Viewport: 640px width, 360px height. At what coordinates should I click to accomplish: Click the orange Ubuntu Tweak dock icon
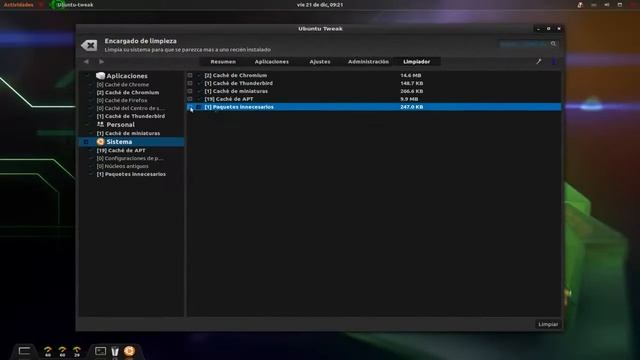(x=129, y=351)
